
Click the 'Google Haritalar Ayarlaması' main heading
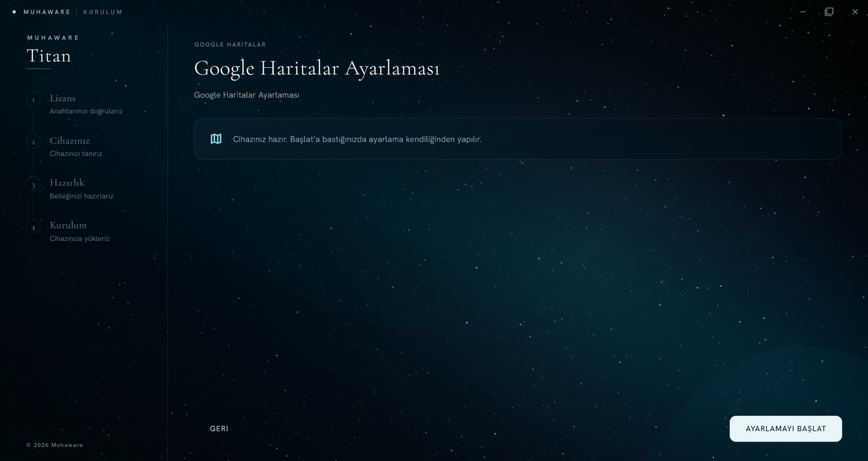(317, 68)
